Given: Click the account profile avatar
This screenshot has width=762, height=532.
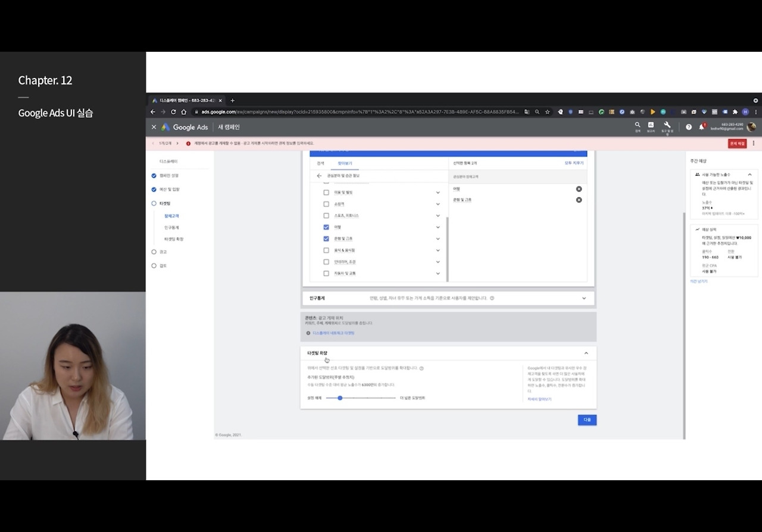Looking at the screenshot, I should (751, 127).
